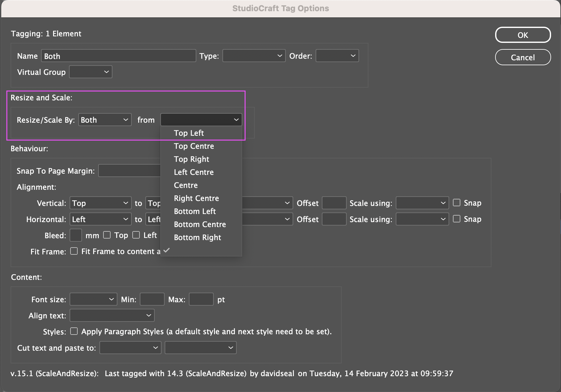Click the Bleed mm input field
Viewport: 561px width, 392px height.
click(x=75, y=235)
